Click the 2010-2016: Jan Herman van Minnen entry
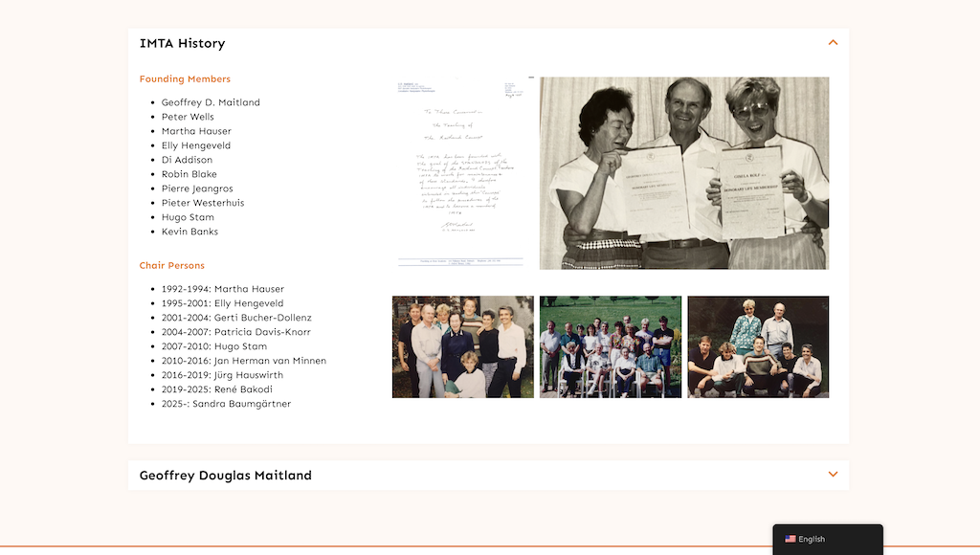 [244, 361]
